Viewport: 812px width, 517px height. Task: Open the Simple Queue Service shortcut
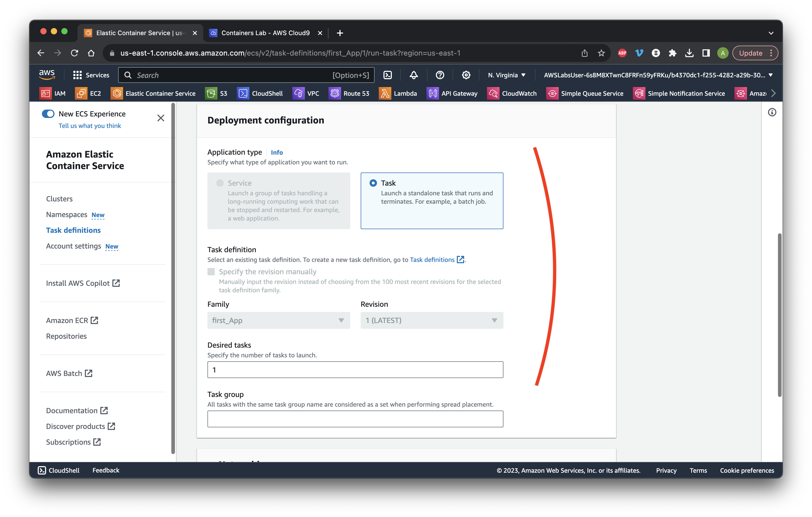tap(585, 94)
